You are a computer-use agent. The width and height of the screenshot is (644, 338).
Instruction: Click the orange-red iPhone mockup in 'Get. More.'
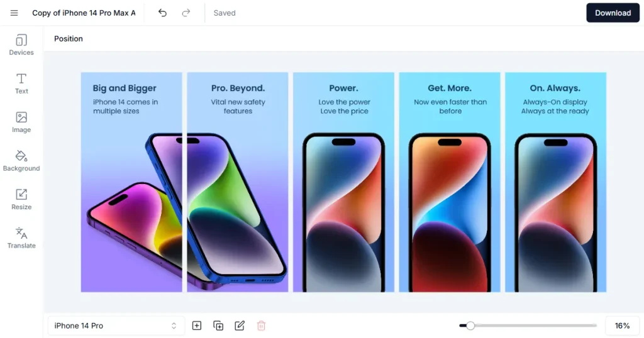click(x=450, y=212)
